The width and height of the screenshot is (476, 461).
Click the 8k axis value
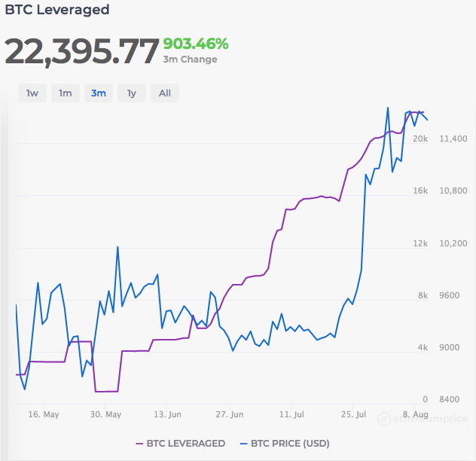tap(423, 295)
